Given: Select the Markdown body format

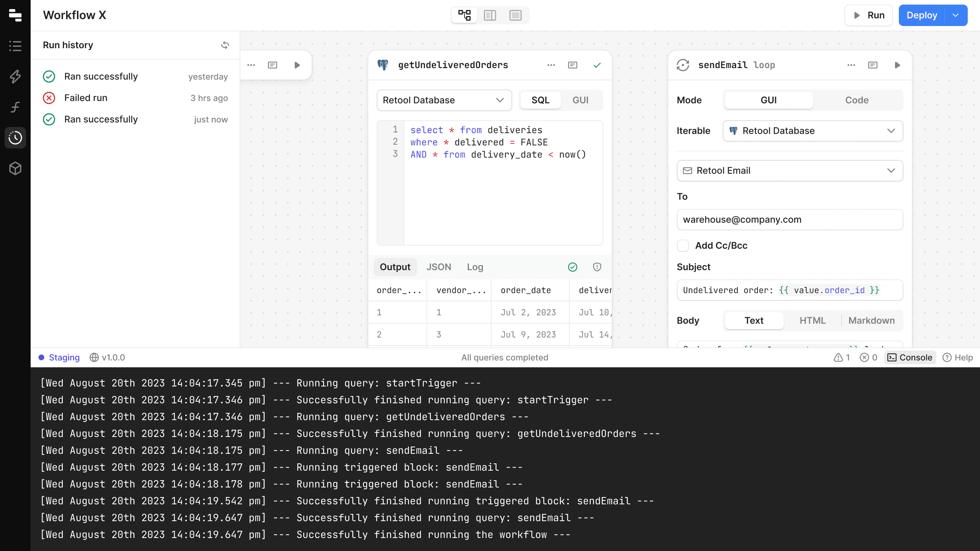Looking at the screenshot, I should pyautogui.click(x=871, y=321).
